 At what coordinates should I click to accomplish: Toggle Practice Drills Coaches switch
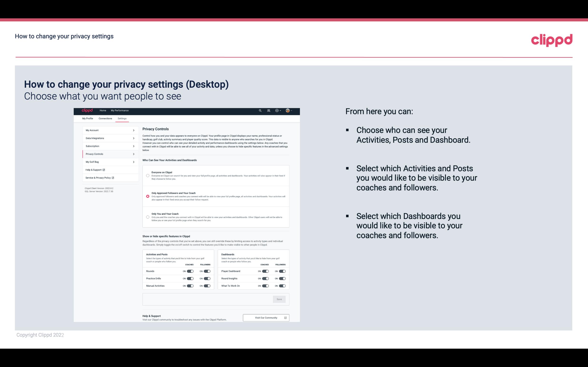[190, 279]
